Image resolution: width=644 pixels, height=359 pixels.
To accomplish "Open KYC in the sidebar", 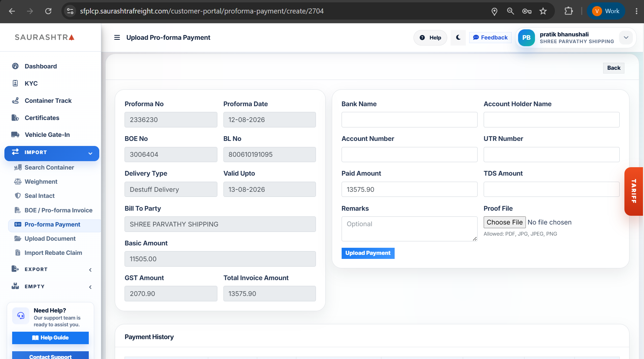I will [31, 83].
